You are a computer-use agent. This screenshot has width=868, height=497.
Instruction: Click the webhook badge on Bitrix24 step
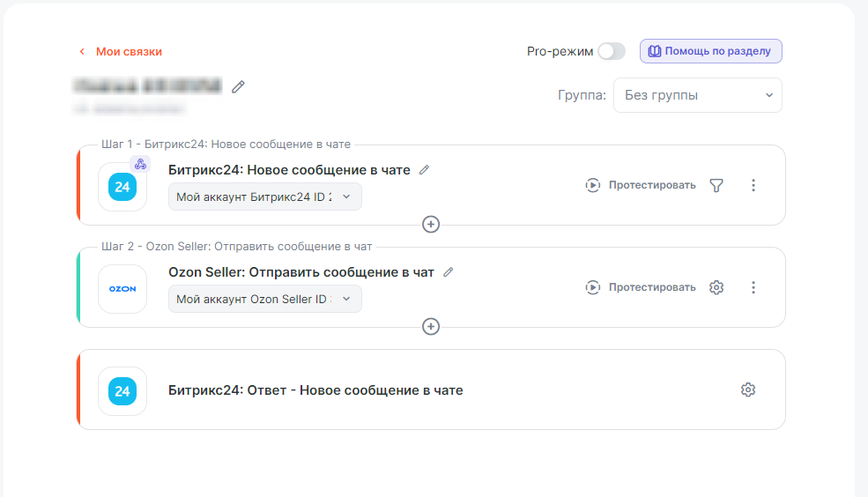140,163
